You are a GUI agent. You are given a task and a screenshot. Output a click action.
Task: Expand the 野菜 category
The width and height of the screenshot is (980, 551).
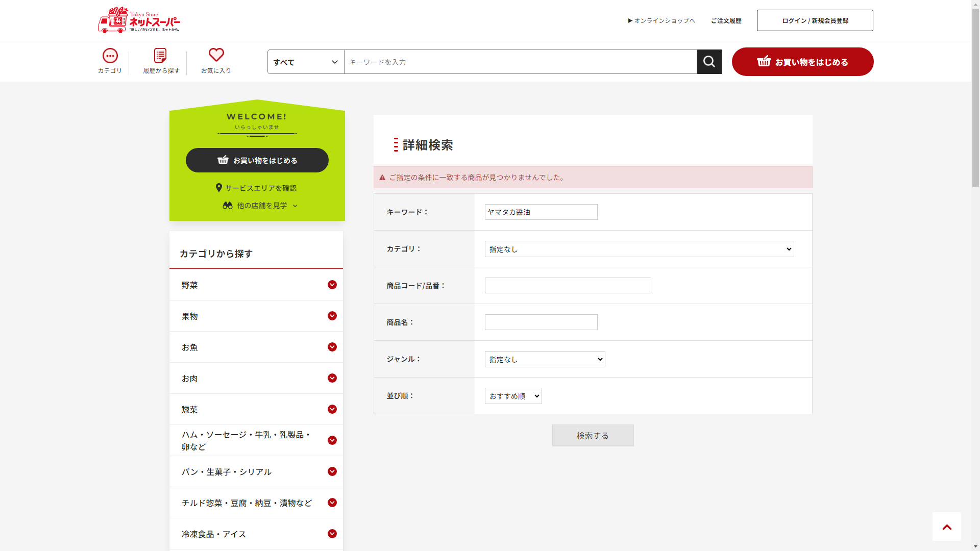[332, 285]
